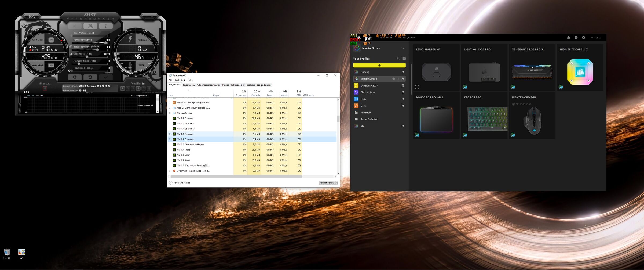Toggle Auto fan speed in Afterburner
Image resolution: width=644 pixels, height=270 pixels.
pos(109,73)
